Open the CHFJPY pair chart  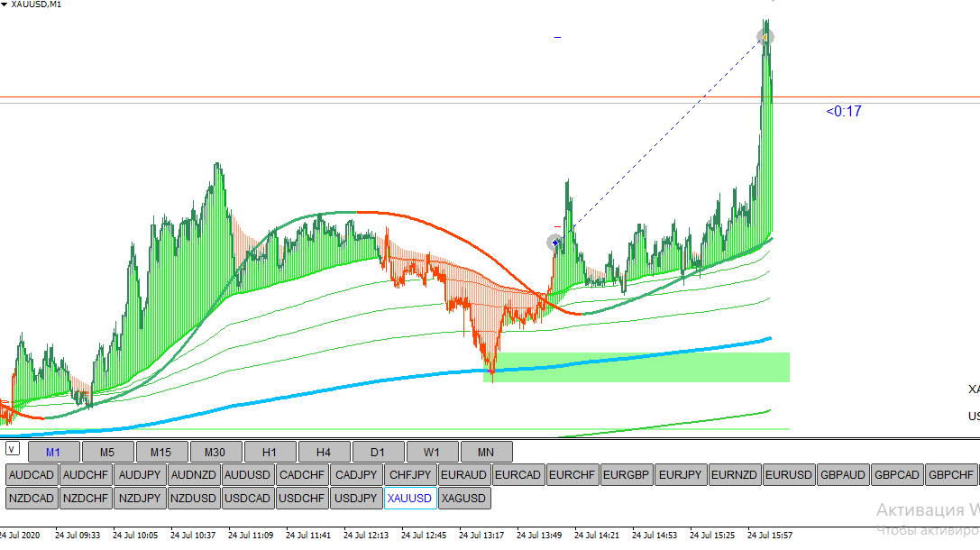410,475
